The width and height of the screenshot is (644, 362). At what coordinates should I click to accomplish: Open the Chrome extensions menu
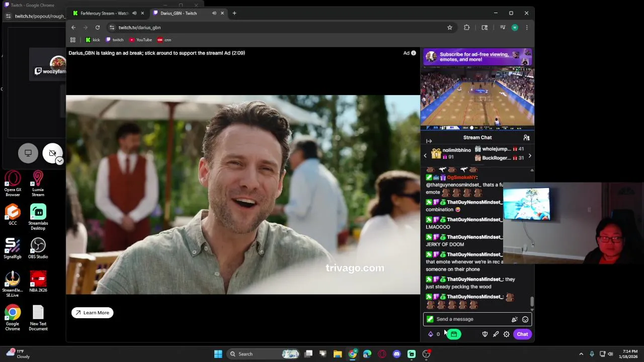(x=467, y=28)
